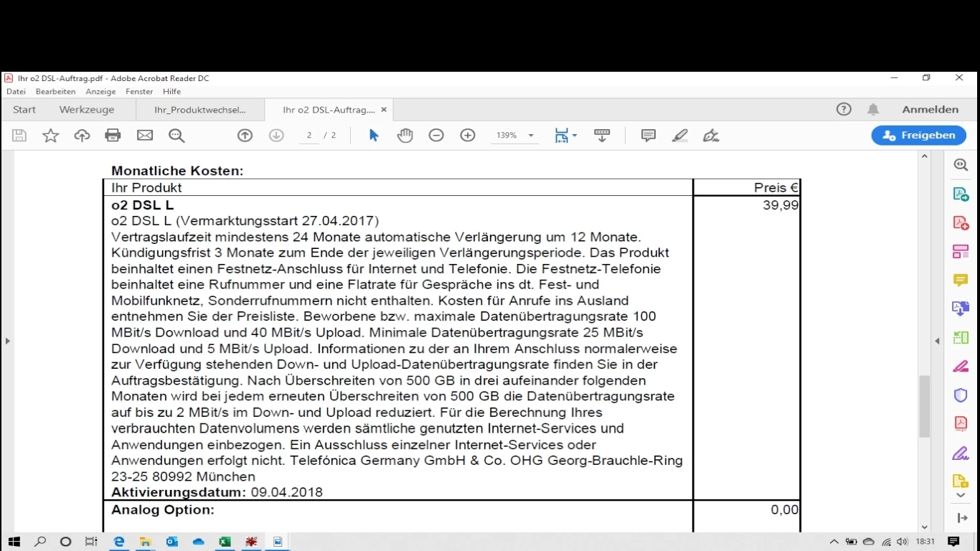Open the yellow Send for Comments tool

click(x=961, y=481)
